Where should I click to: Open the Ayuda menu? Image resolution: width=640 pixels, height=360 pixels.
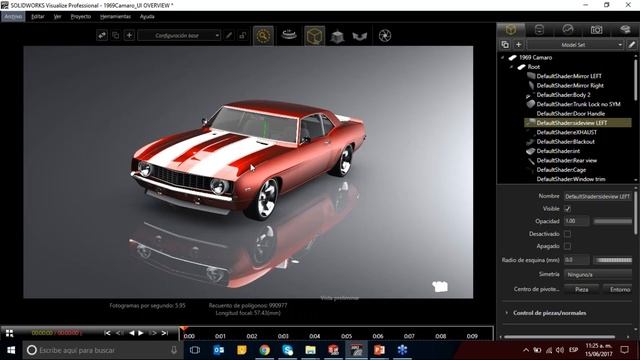coord(147,16)
